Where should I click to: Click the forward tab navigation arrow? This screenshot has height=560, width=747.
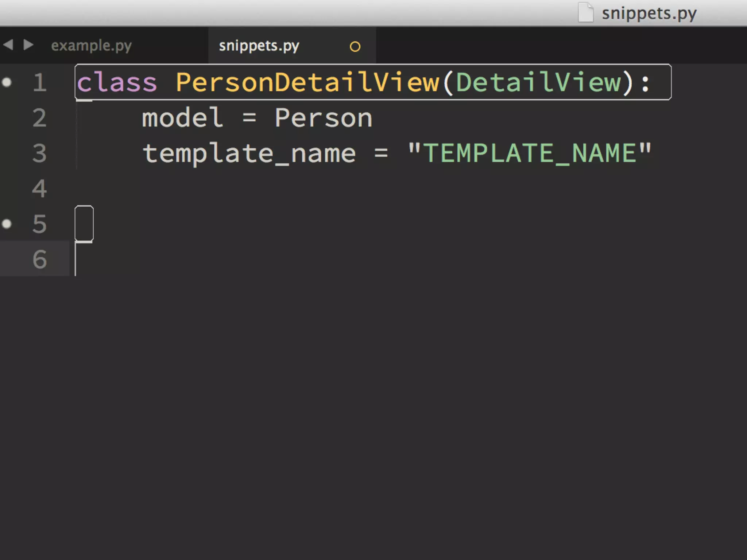28,45
